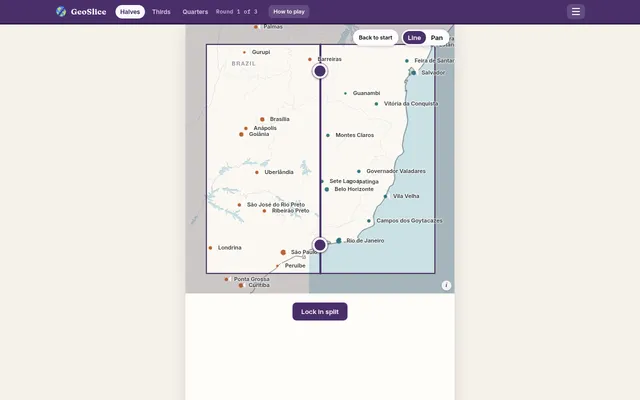Image resolution: width=640 pixels, height=400 pixels.
Task: Click the Governador Valadares label
Action: (396, 171)
